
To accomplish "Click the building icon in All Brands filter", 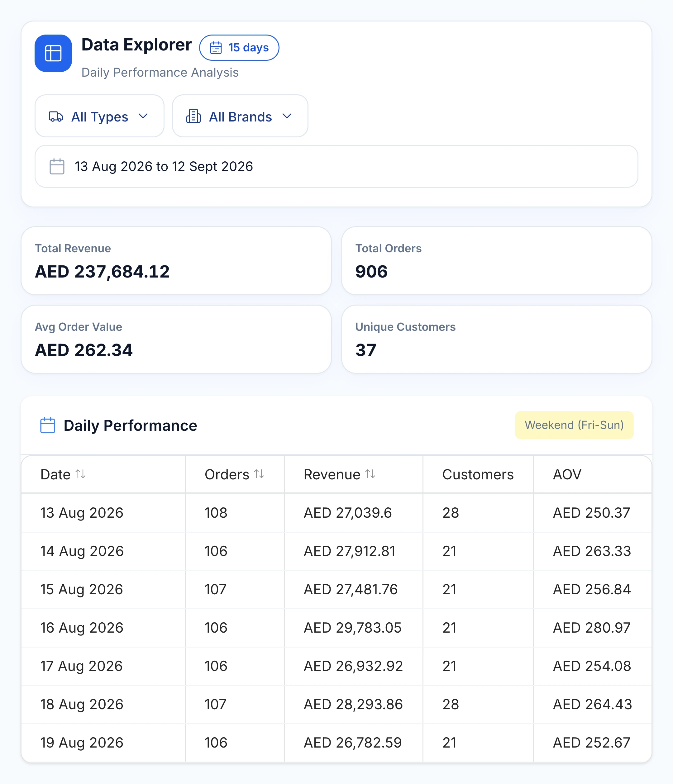I will [193, 116].
